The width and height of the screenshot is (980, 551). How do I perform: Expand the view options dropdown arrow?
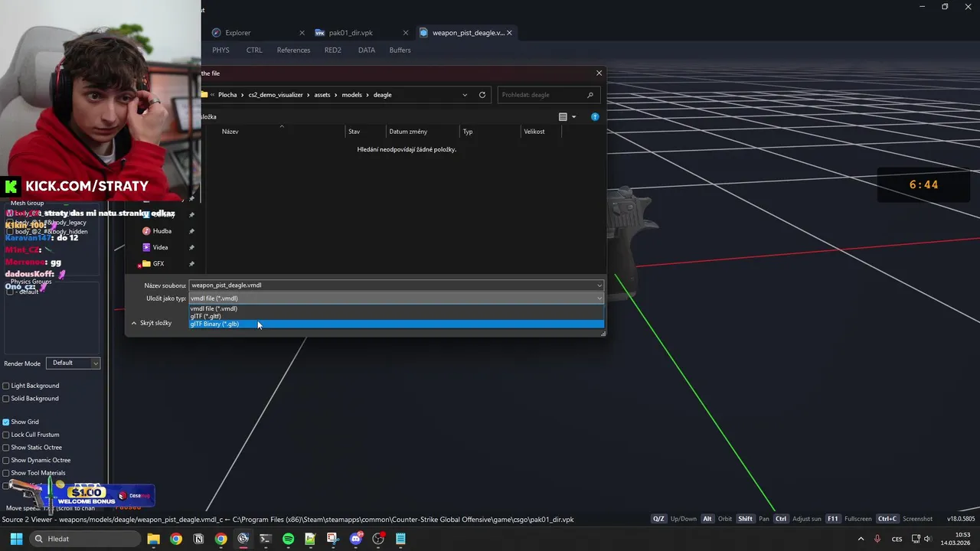(573, 117)
